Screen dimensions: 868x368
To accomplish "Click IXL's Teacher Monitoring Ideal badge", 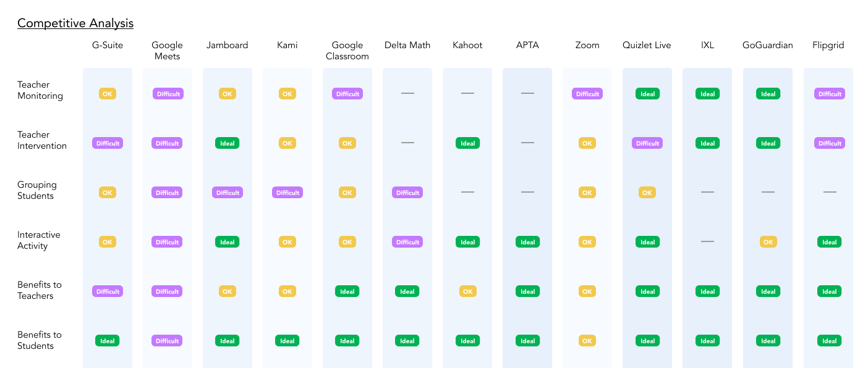I will tap(707, 94).
